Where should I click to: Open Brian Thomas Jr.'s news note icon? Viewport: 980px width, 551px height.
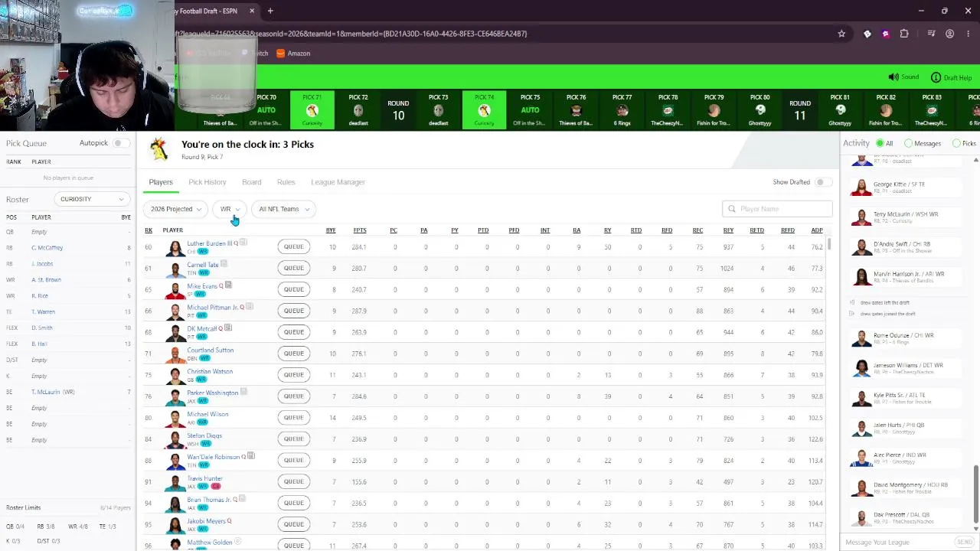tap(243, 499)
